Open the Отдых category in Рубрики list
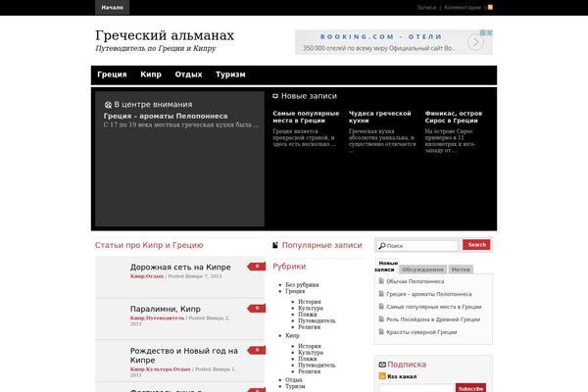The width and height of the screenshot is (588, 392). click(x=294, y=380)
